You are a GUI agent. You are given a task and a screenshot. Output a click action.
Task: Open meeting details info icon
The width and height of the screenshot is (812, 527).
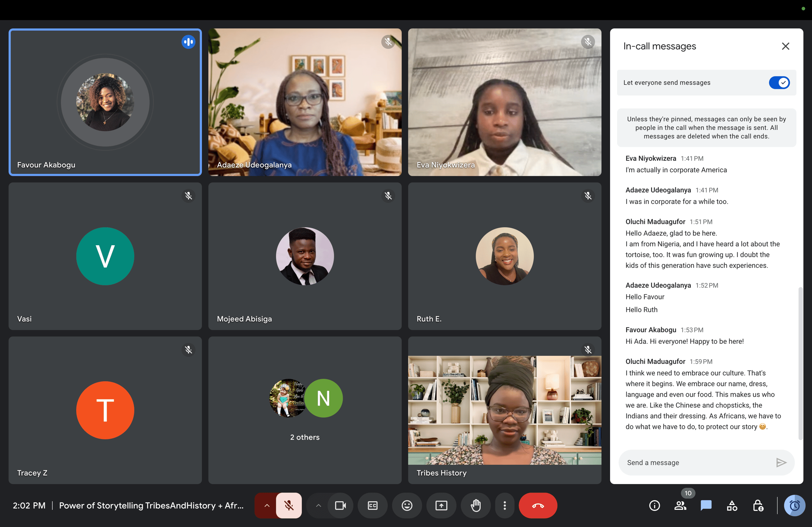[654, 505]
